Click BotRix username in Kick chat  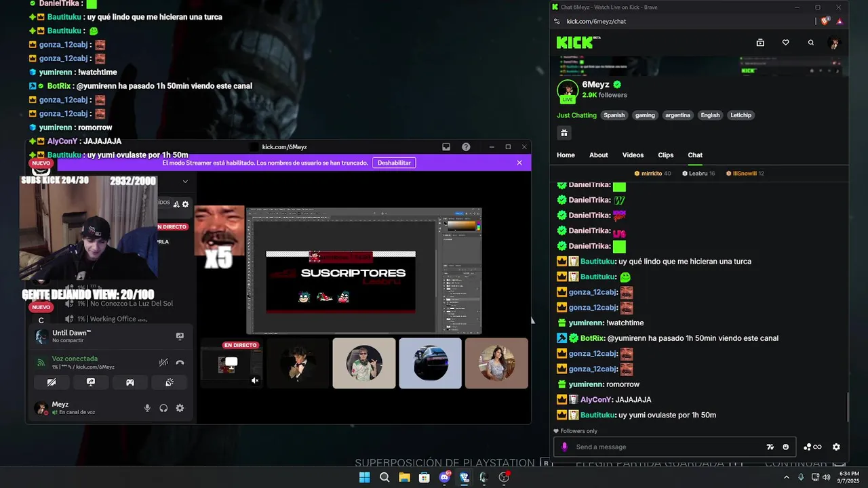[593, 338]
